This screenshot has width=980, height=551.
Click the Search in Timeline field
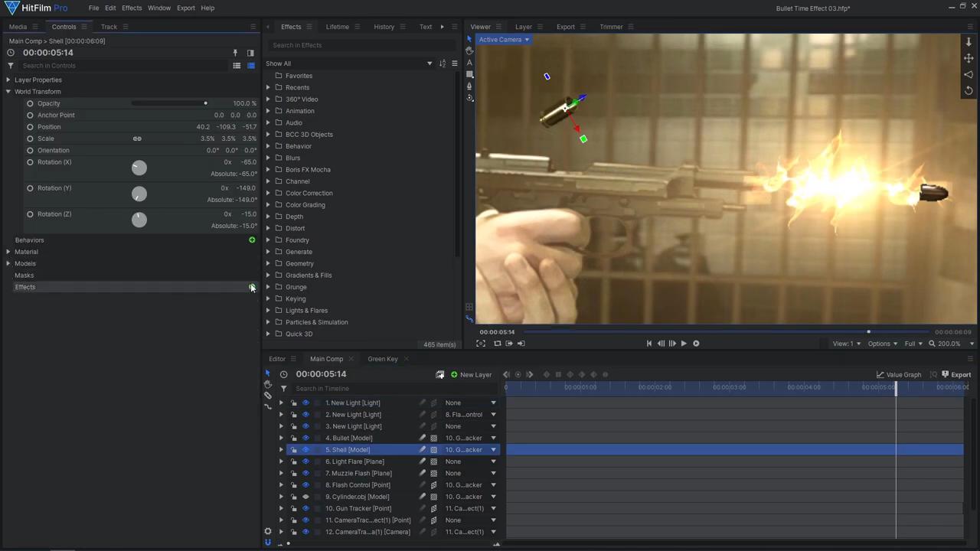pyautogui.click(x=394, y=389)
